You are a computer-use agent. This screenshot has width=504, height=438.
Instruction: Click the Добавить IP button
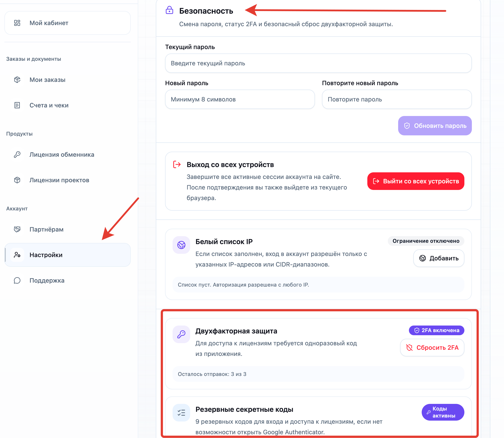tap(439, 258)
